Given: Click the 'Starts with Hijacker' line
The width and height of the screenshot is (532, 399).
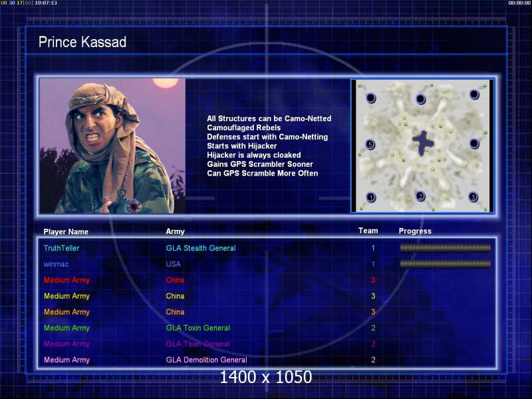Looking at the screenshot, I should click(x=242, y=146).
